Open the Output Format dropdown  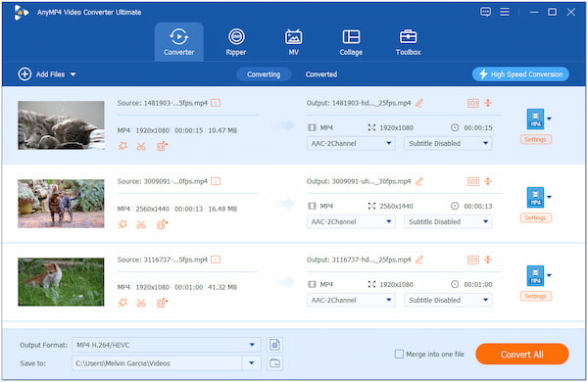pos(167,345)
